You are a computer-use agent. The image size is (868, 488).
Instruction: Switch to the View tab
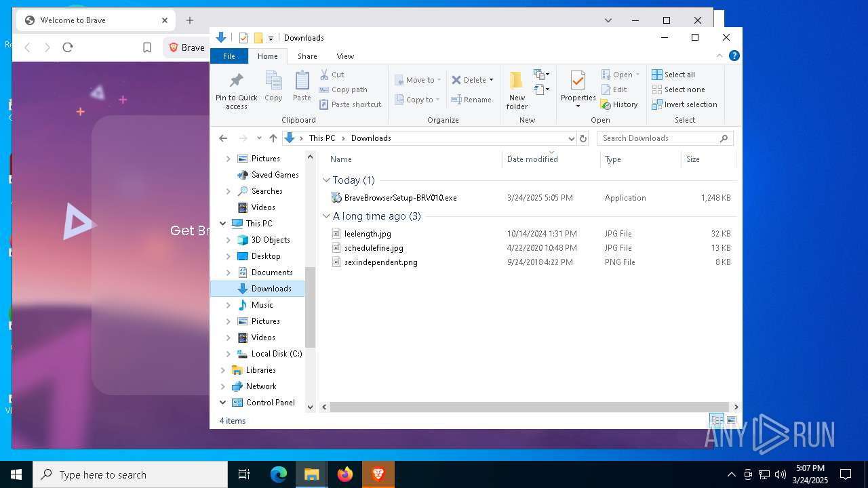point(345,56)
